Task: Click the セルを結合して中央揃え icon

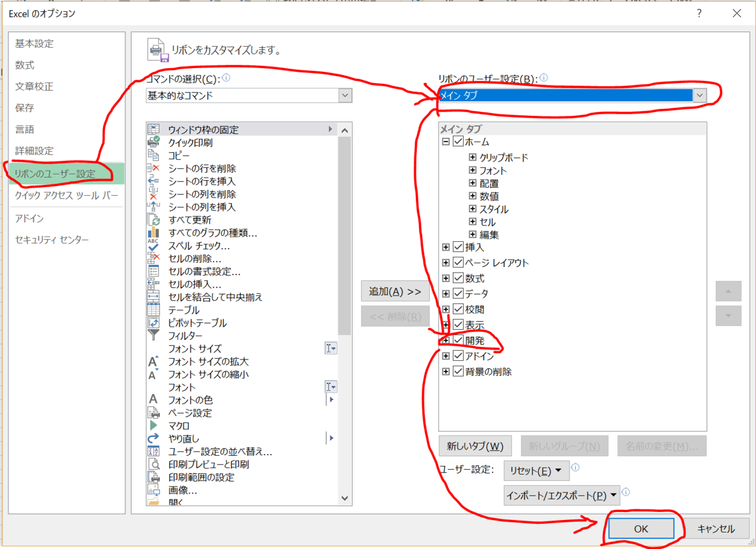Action: point(153,297)
